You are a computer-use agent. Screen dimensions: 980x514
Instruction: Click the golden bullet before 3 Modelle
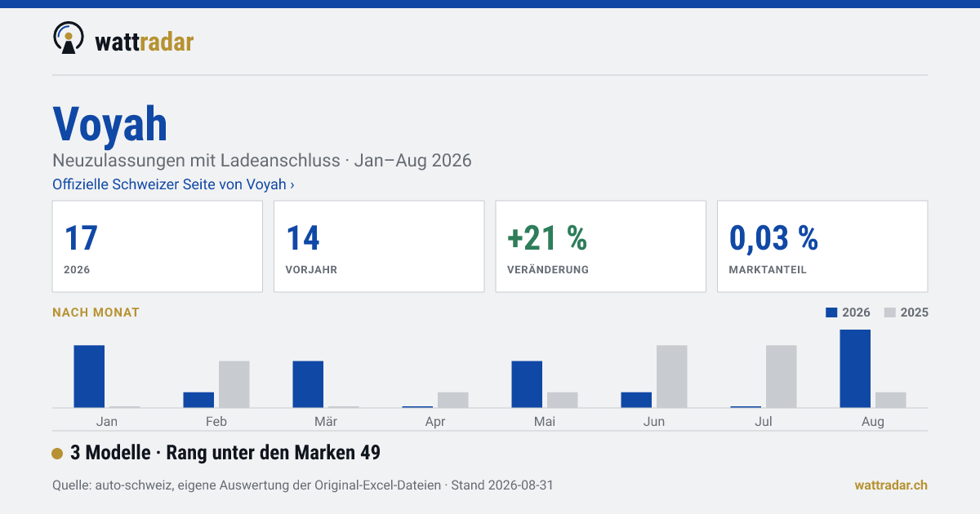(57, 454)
